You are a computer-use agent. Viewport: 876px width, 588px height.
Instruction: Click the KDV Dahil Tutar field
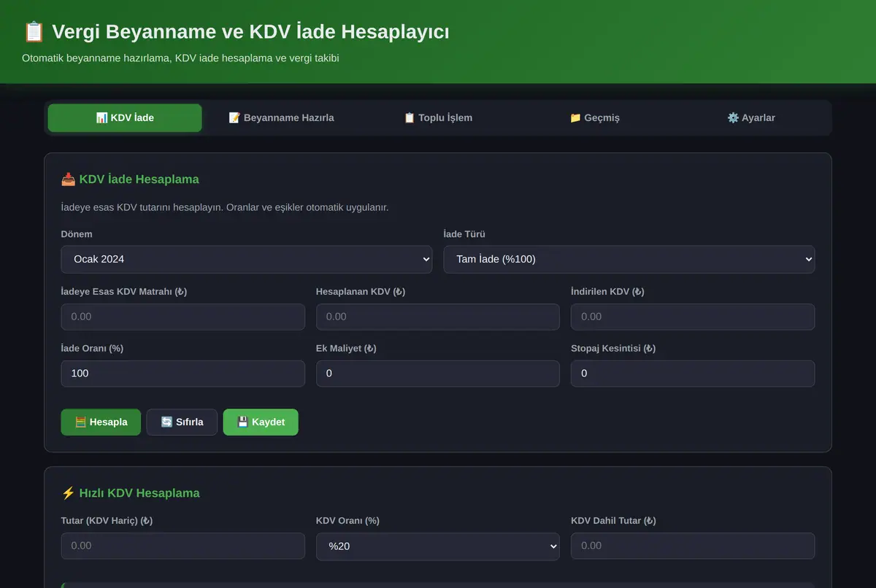click(x=693, y=546)
